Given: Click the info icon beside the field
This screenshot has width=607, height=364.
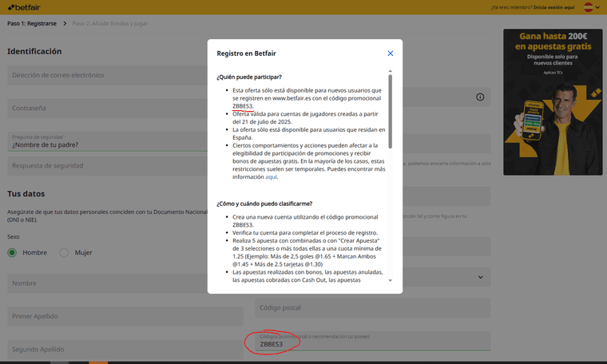Looking at the screenshot, I should click(x=480, y=97).
